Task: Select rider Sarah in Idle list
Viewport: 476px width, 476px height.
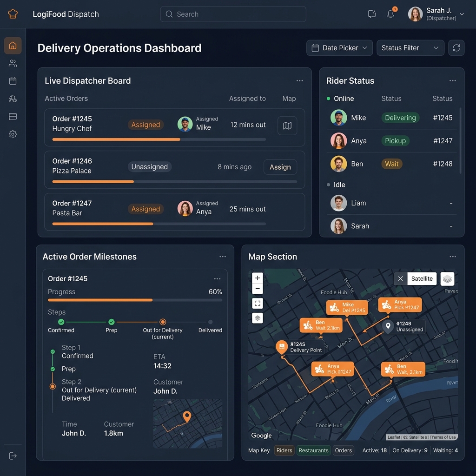Action: point(391,226)
